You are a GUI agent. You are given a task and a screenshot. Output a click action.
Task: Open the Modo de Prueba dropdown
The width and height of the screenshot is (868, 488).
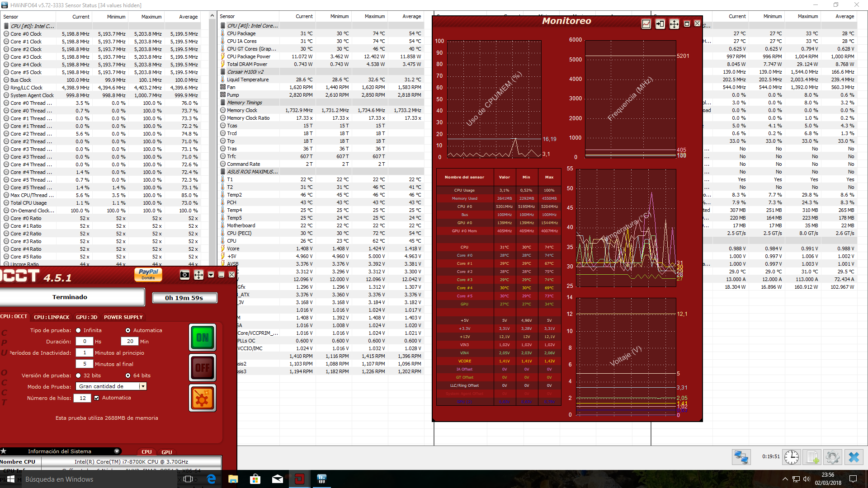tap(111, 387)
